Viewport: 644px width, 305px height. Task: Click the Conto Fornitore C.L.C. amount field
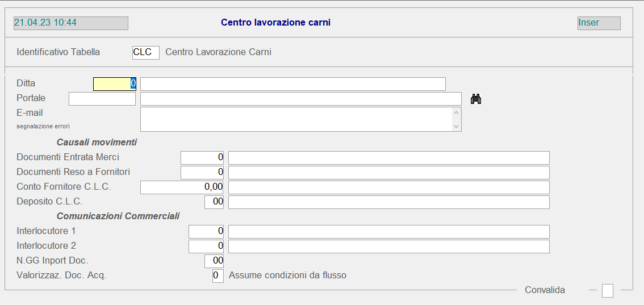[x=182, y=187]
